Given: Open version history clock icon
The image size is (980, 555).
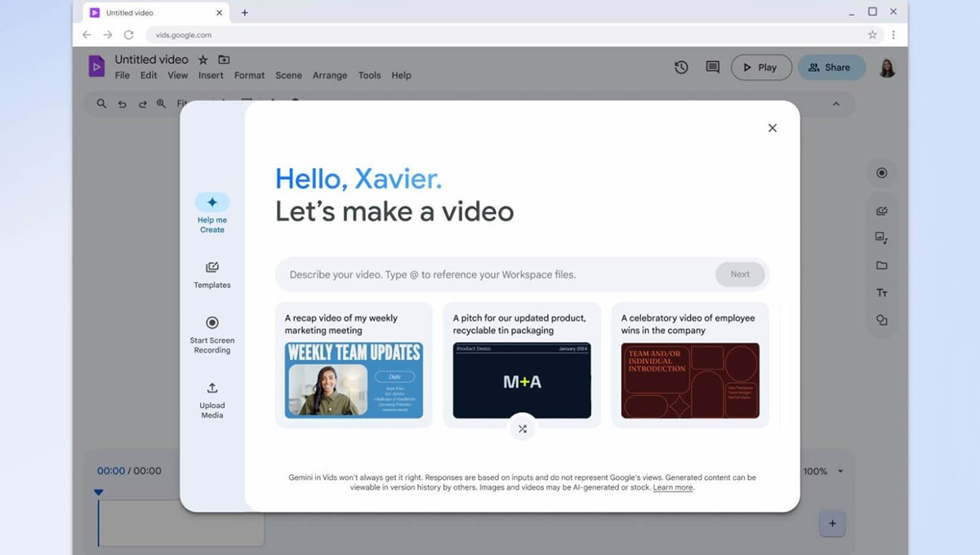Looking at the screenshot, I should (681, 68).
